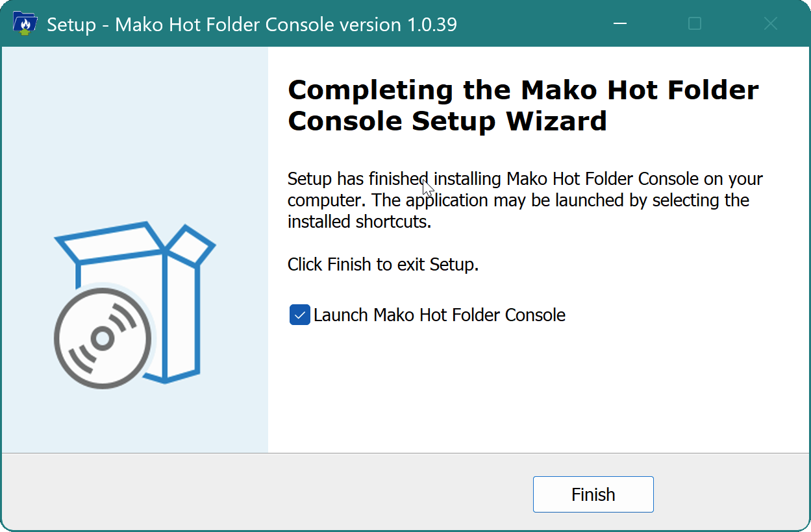The image size is (811, 532).
Task: Click the open lid flap of the box graphic
Action: click(x=110, y=241)
